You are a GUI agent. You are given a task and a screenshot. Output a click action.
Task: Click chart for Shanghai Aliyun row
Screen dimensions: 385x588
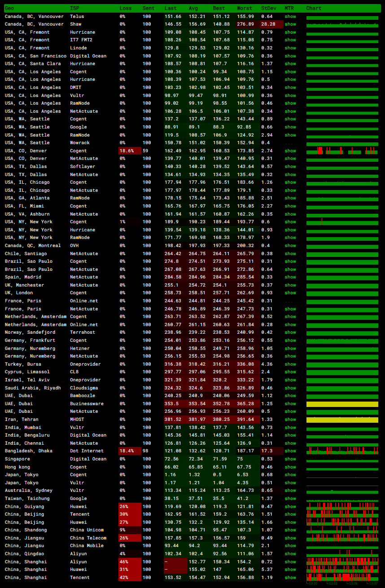342,561
